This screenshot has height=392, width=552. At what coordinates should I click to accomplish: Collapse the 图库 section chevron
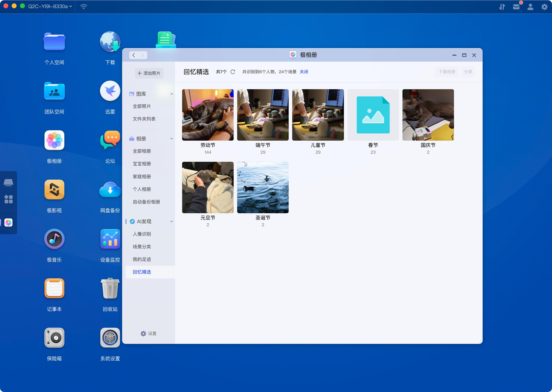click(172, 94)
